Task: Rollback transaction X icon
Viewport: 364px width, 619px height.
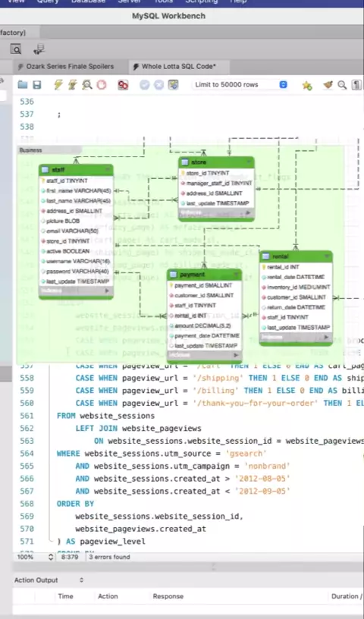Action: tap(158, 84)
